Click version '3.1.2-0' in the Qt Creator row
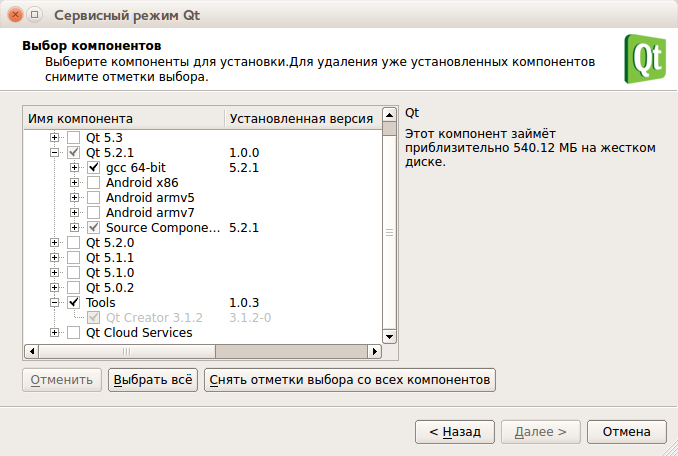The height and width of the screenshot is (456, 678). pyautogui.click(x=250, y=318)
